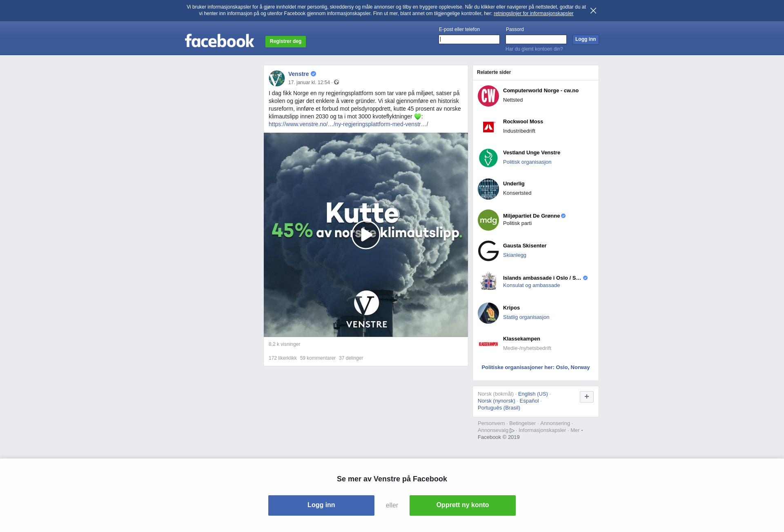Click Venstre verified badge
The height and width of the screenshot is (532, 784).
[314, 74]
